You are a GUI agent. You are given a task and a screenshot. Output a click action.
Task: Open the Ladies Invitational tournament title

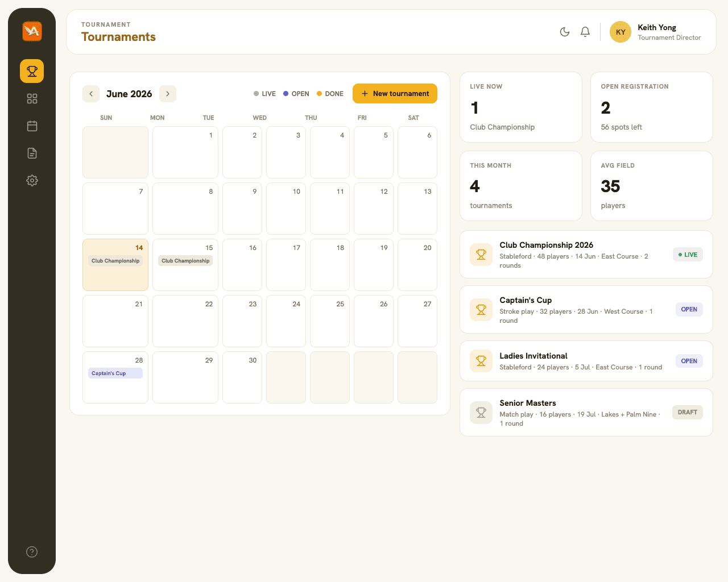(x=533, y=356)
